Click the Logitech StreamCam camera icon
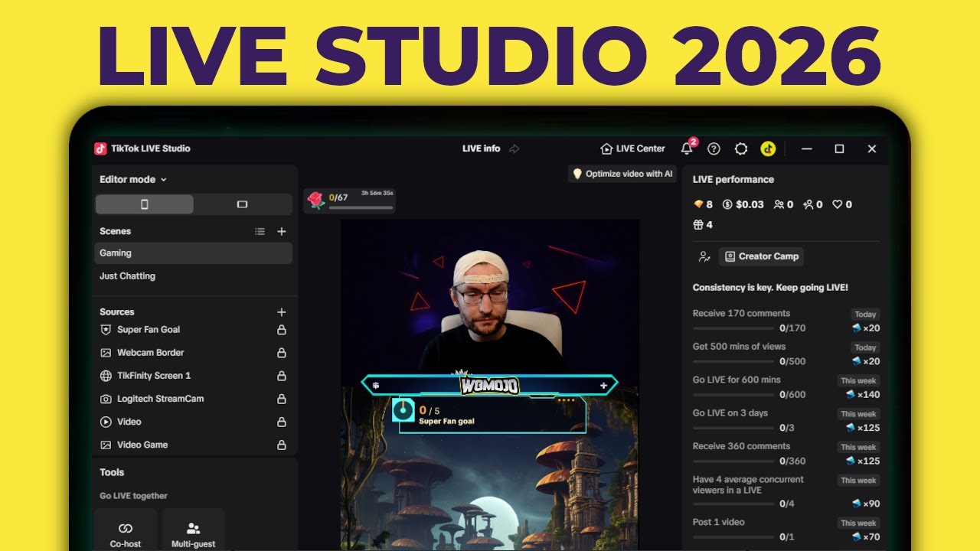Image resolution: width=980 pixels, height=551 pixels. (106, 399)
